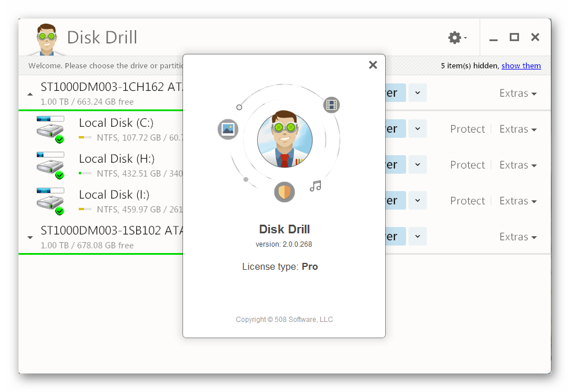The image size is (570, 392).
Task: Click '1.00 TB / 663.24 GB free' text
Action: (87, 102)
